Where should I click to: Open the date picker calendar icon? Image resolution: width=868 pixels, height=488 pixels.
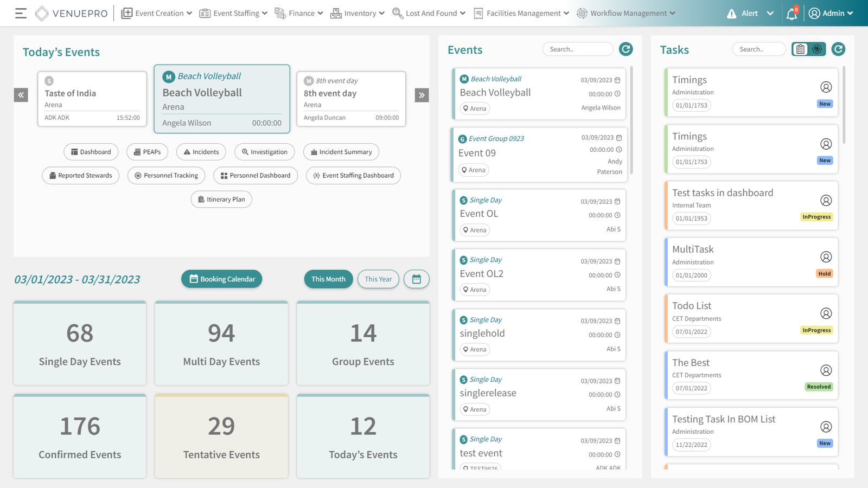416,279
